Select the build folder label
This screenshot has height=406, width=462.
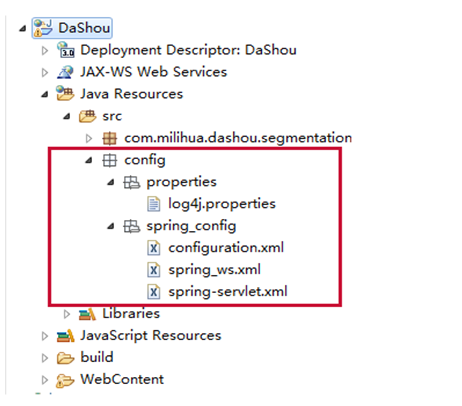[97, 357]
